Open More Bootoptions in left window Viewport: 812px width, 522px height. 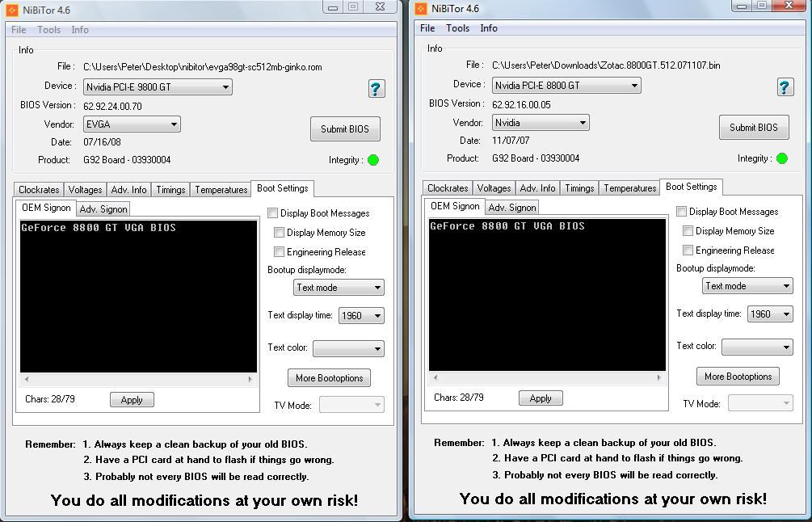[329, 378]
